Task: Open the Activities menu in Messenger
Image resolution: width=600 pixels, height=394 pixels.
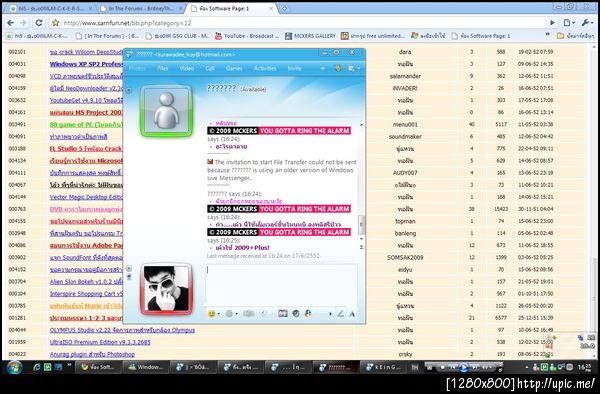Action: [265, 68]
